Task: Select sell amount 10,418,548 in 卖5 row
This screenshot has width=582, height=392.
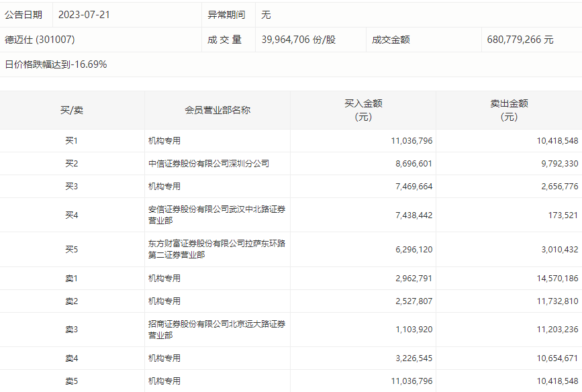Action: click(558, 381)
